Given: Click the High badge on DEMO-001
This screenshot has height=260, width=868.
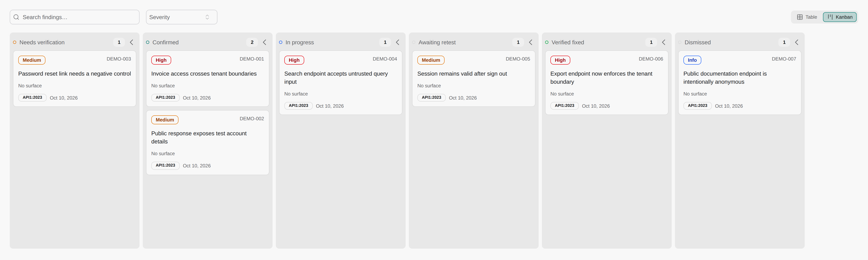Looking at the screenshot, I should point(161,60).
